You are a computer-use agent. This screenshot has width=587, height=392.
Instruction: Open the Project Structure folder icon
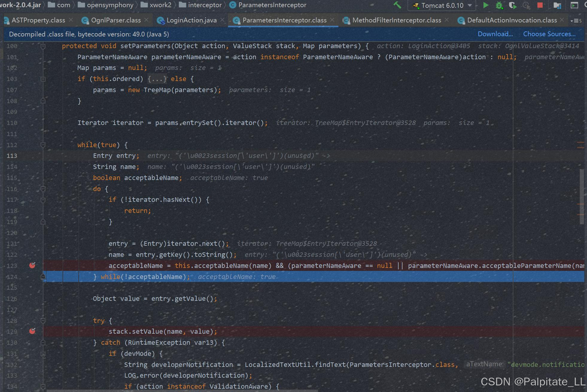[557, 5]
